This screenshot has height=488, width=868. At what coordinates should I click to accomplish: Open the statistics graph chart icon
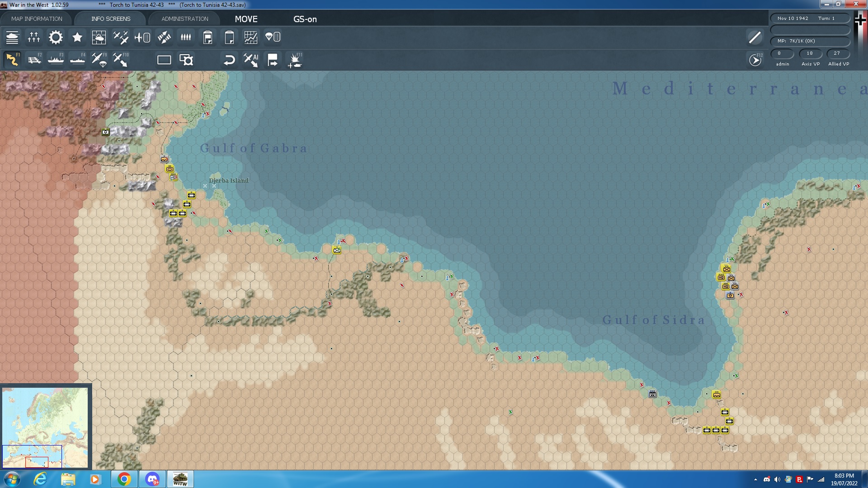point(250,38)
